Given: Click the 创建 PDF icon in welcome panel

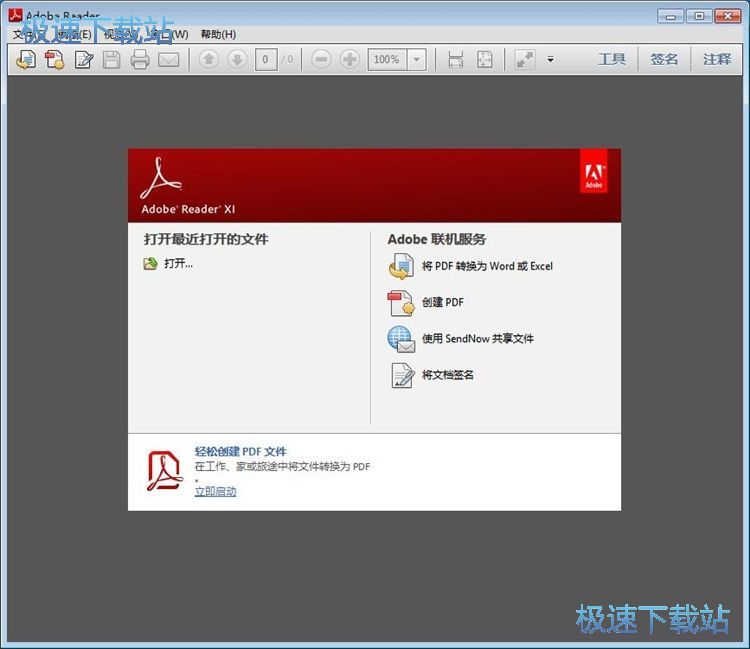Looking at the screenshot, I should click(x=401, y=303).
